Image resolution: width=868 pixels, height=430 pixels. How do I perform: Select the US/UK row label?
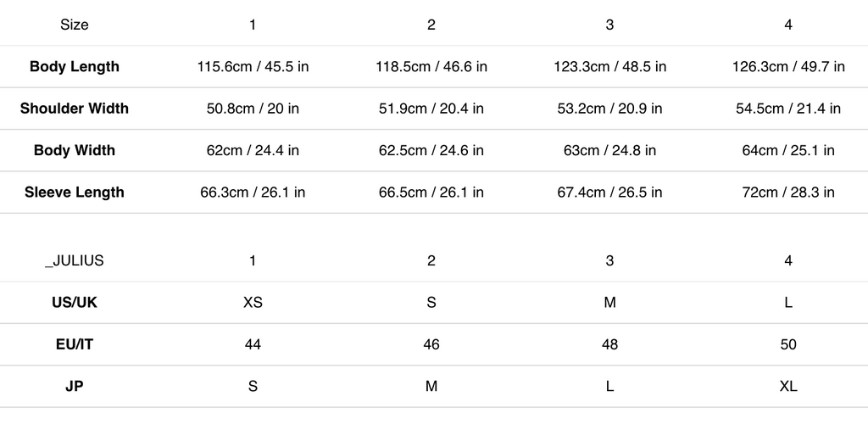tap(75, 303)
